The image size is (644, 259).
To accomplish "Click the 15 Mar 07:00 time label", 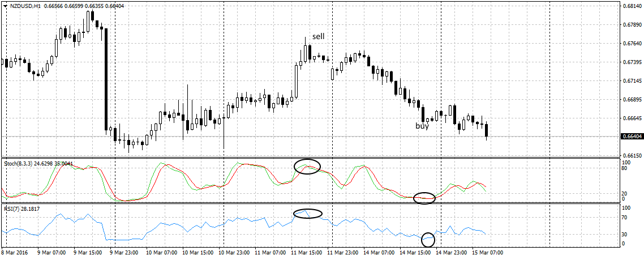I will [x=488, y=253].
